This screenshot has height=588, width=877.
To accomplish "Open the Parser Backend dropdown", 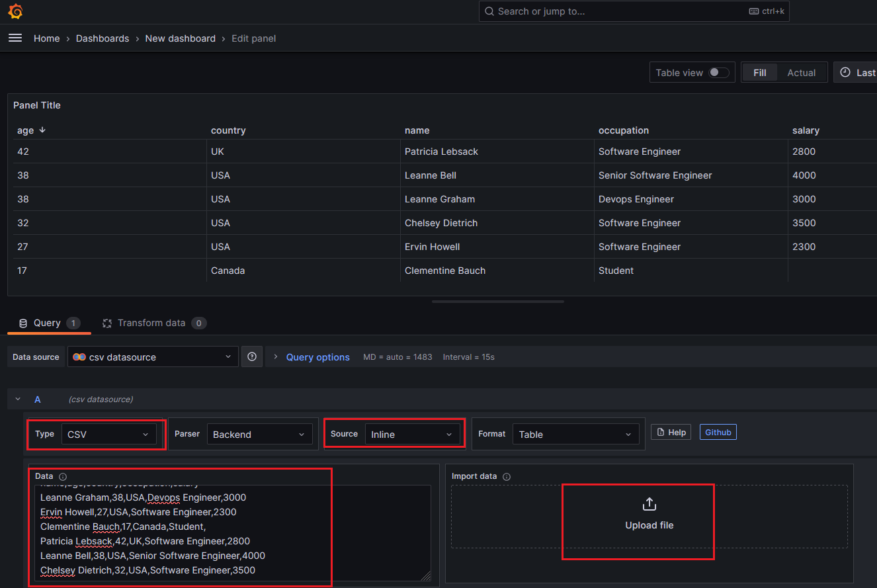I will coord(259,435).
